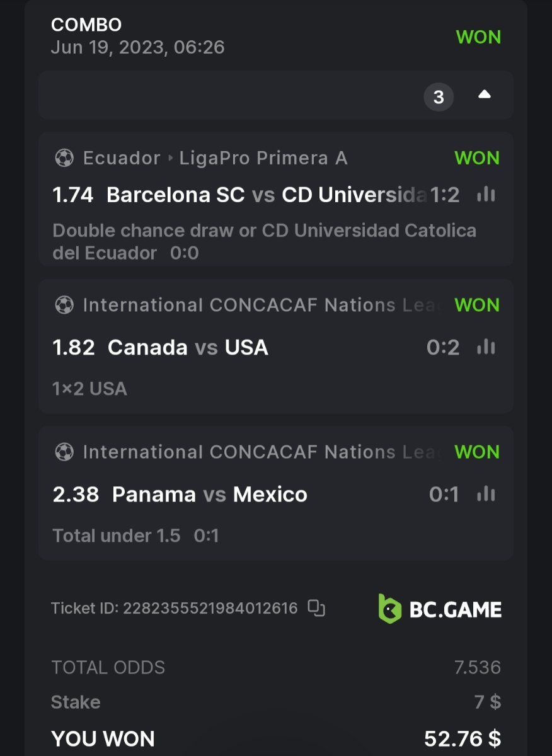Click soccer ball icon in Panama vs Mexico card
The height and width of the screenshot is (756, 552).
pos(64,452)
